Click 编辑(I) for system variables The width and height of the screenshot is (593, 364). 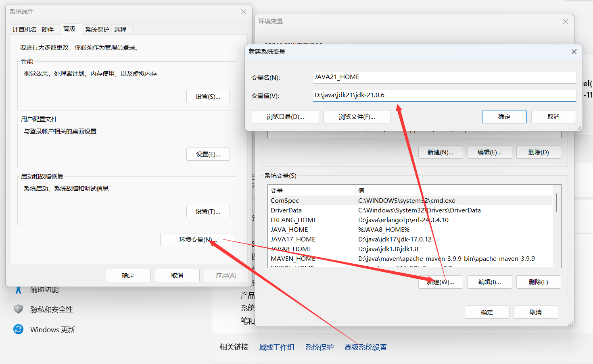tap(490, 282)
